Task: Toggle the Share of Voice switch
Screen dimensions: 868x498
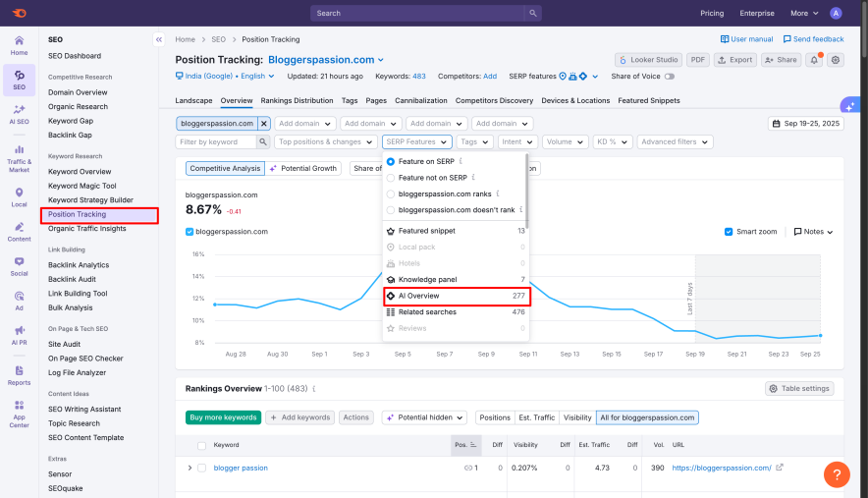Action: click(670, 77)
